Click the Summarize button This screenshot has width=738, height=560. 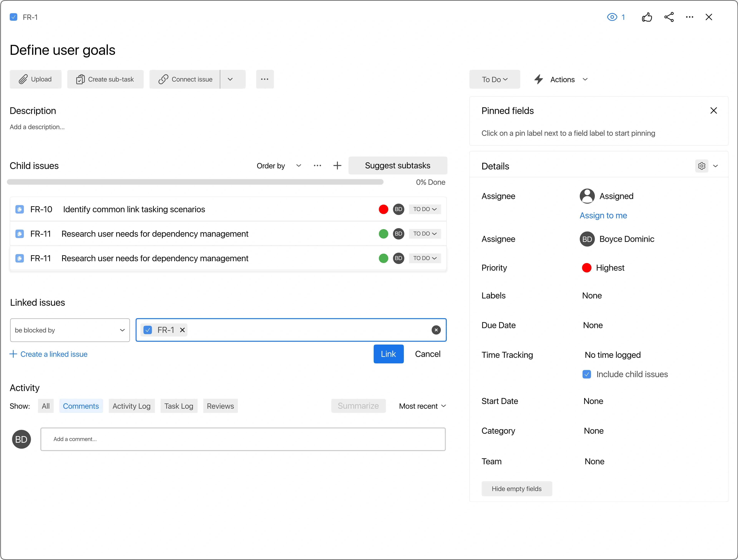(358, 406)
